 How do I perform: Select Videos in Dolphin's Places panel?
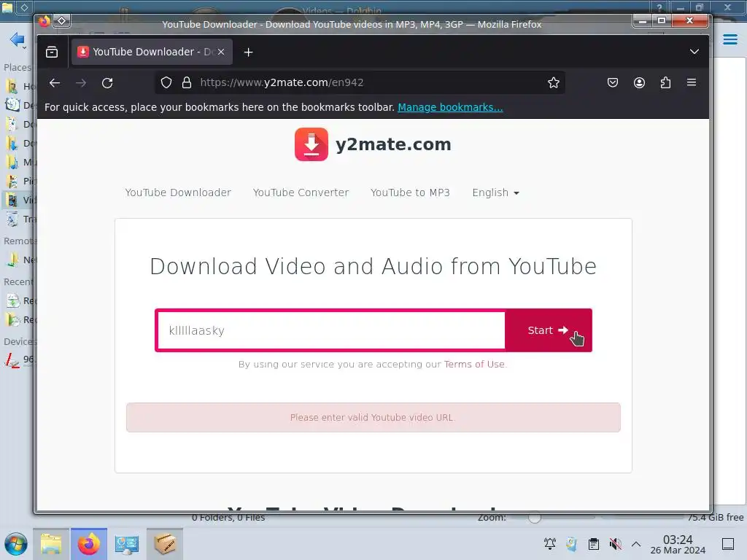pyautogui.click(x=19, y=200)
